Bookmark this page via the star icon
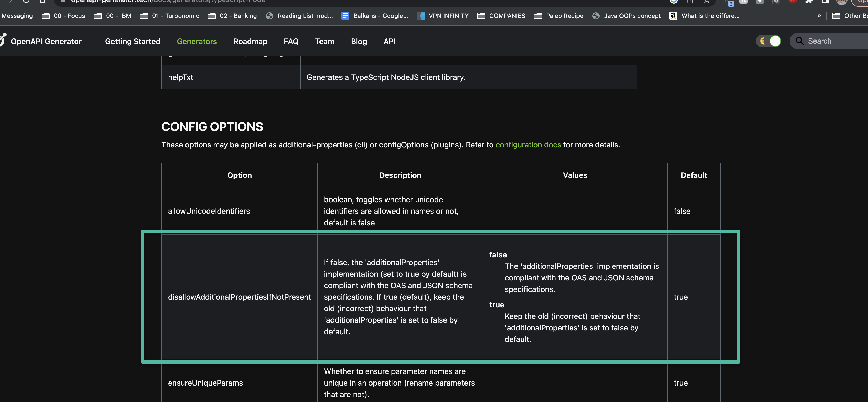Image resolution: width=868 pixels, height=402 pixels. point(707,2)
